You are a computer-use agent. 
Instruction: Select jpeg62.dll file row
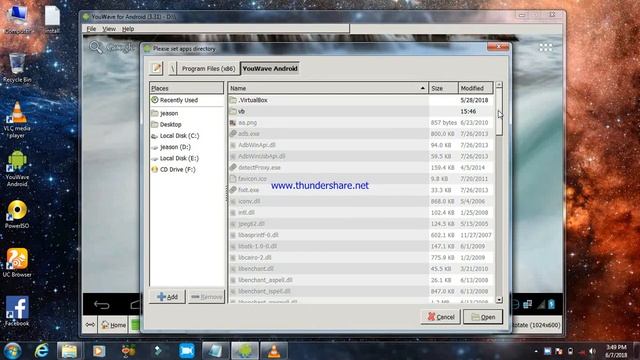pos(361,224)
